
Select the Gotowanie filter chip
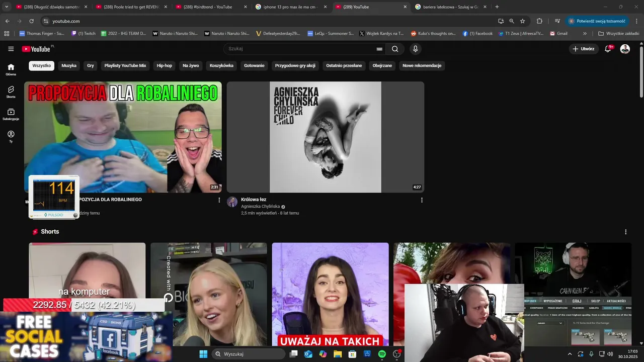tap(254, 65)
